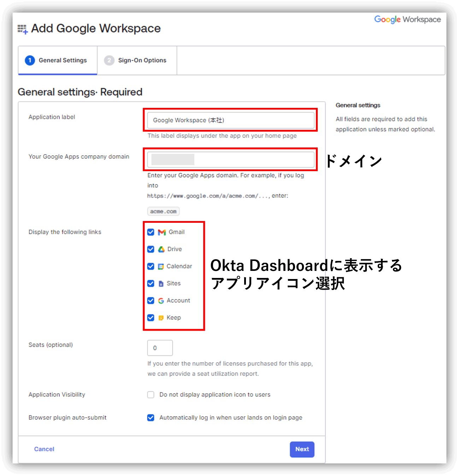Uncheck the Gmail link checkbox
Screen dimensions: 459x476
(x=151, y=232)
